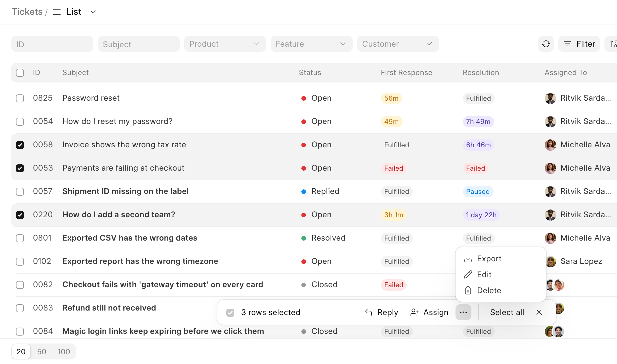Check ticket 0057 shipment checkbox
617x364 pixels.
(20, 192)
